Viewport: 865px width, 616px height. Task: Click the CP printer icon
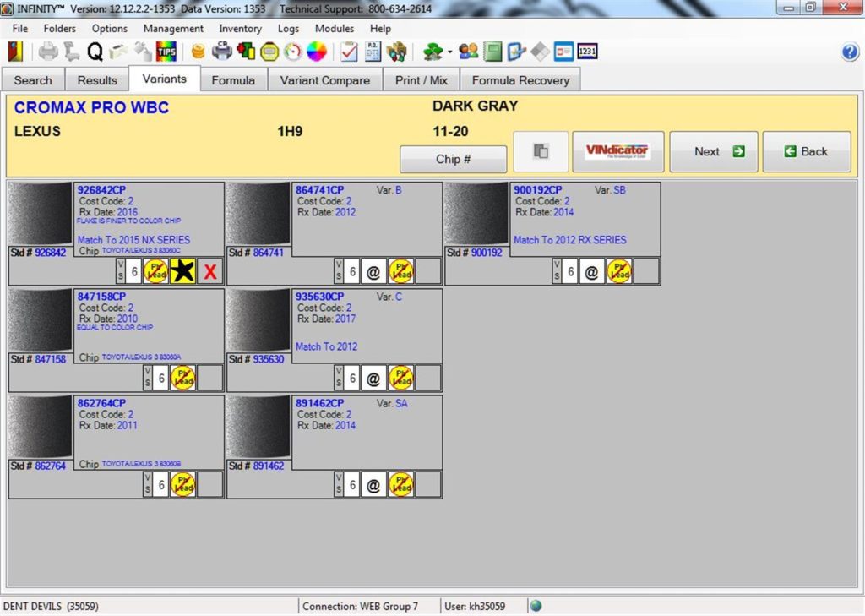[x=222, y=51]
